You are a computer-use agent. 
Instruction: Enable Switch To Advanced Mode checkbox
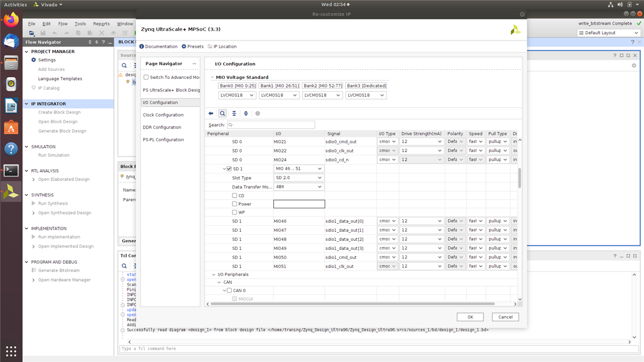click(146, 77)
